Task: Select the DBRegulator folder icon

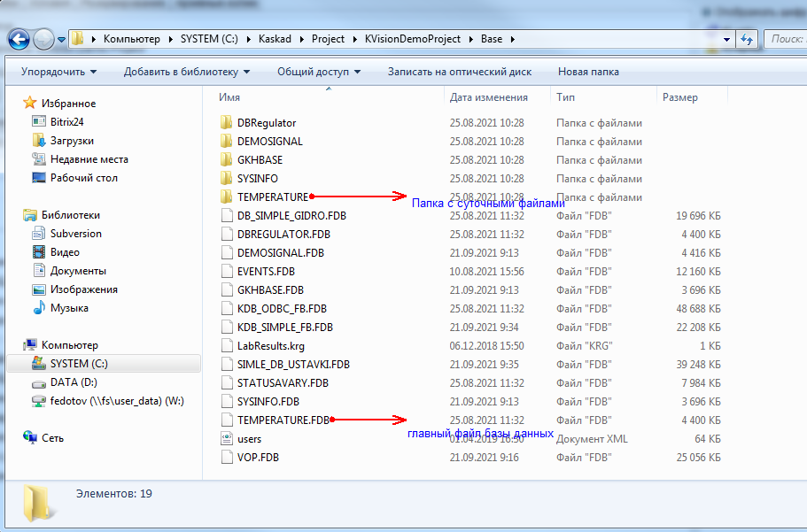Action: click(226, 123)
